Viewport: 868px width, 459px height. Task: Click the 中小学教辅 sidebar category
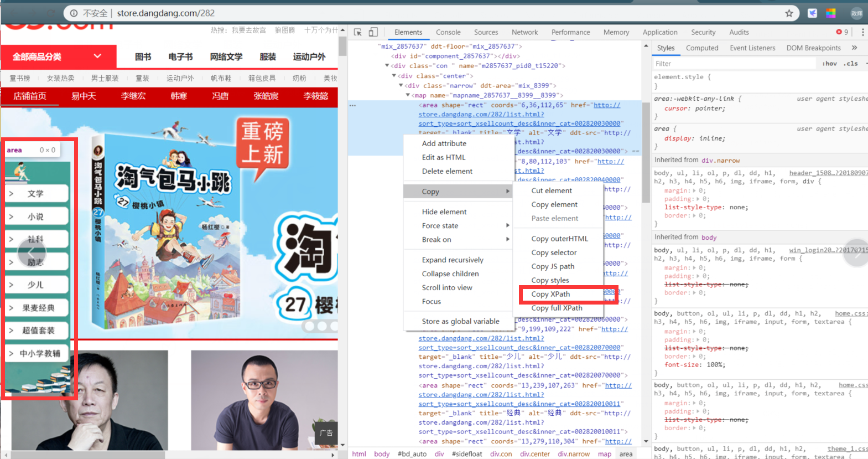[x=37, y=353]
